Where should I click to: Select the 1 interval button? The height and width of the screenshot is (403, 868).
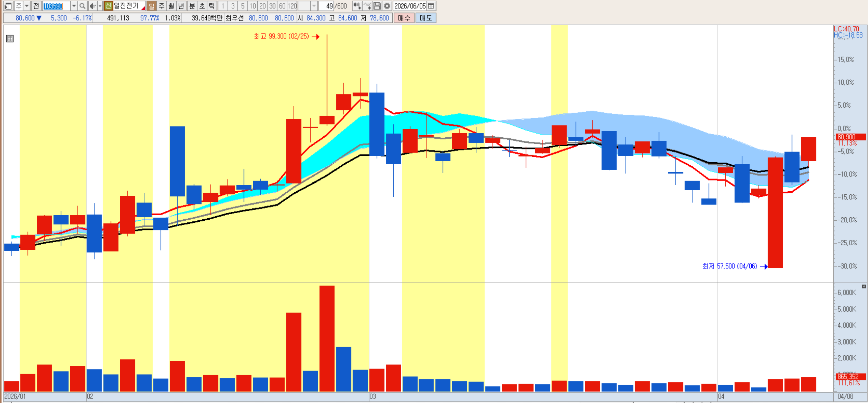pyautogui.click(x=223, y=6)
